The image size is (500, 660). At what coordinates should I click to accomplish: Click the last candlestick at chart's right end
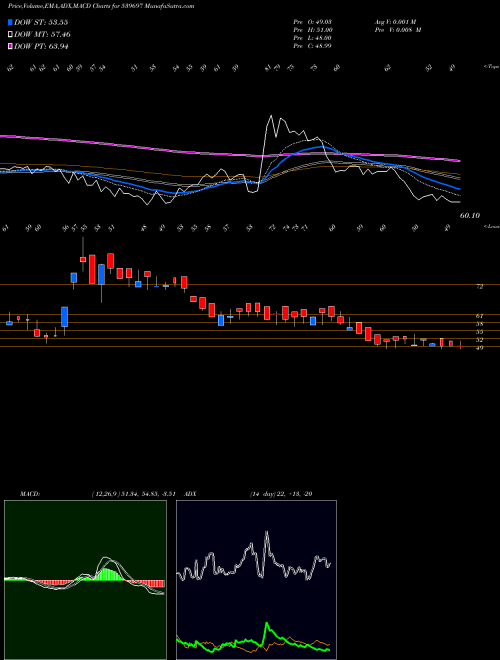pos(460,346)
